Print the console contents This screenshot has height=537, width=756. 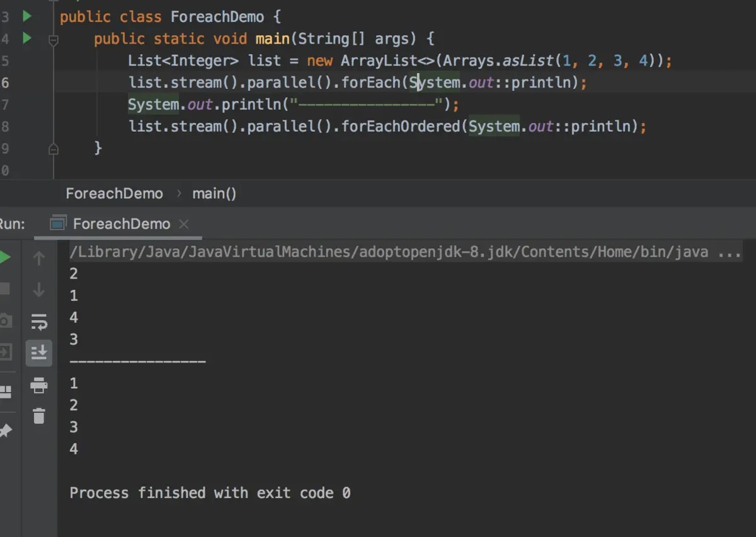(39, 384)
